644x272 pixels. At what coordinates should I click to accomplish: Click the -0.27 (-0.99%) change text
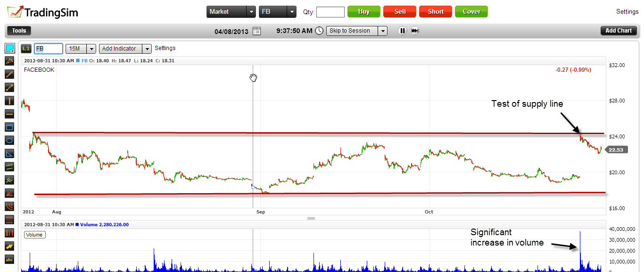click(x=573, y=70)
